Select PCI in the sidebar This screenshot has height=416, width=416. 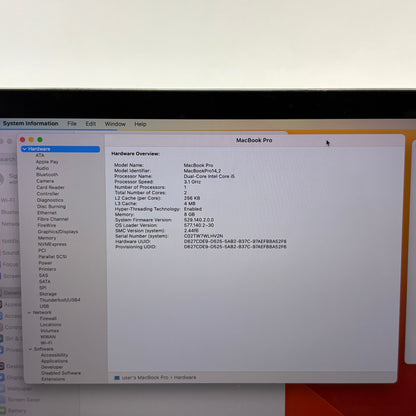(x=42, y=250)
